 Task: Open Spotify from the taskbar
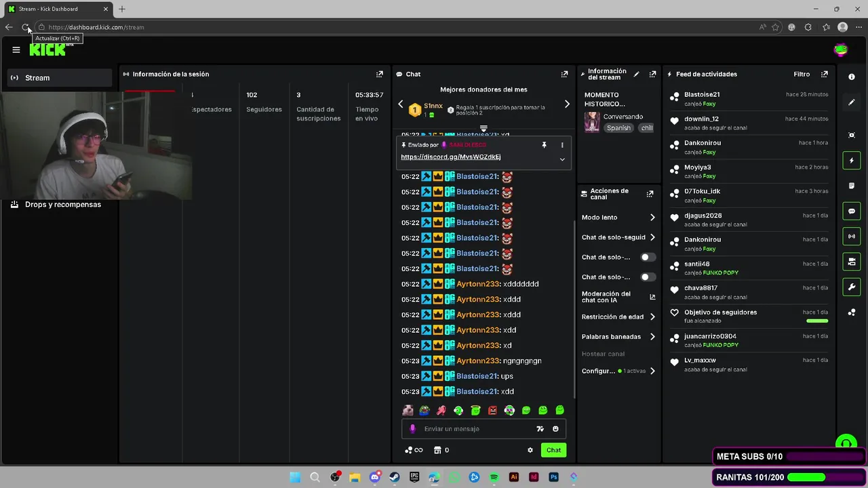[494, 477]
